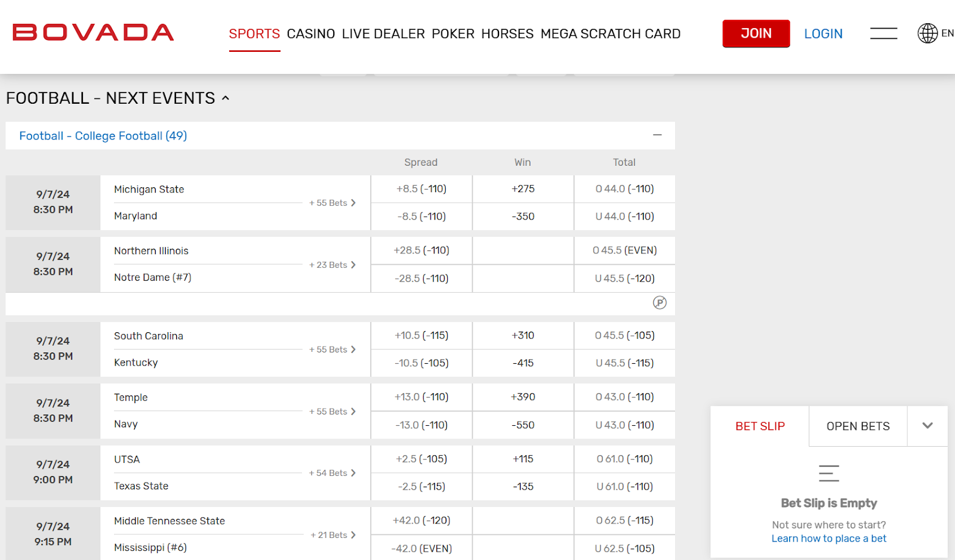Open Live Dealer section
Screen dimensions: 955x560
383,34
